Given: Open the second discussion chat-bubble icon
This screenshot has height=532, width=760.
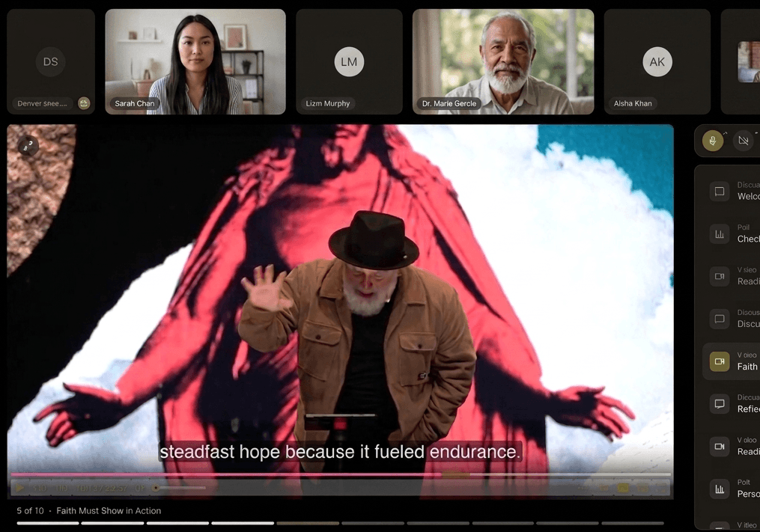Looking at the screenshot, I should click(720, 319).
